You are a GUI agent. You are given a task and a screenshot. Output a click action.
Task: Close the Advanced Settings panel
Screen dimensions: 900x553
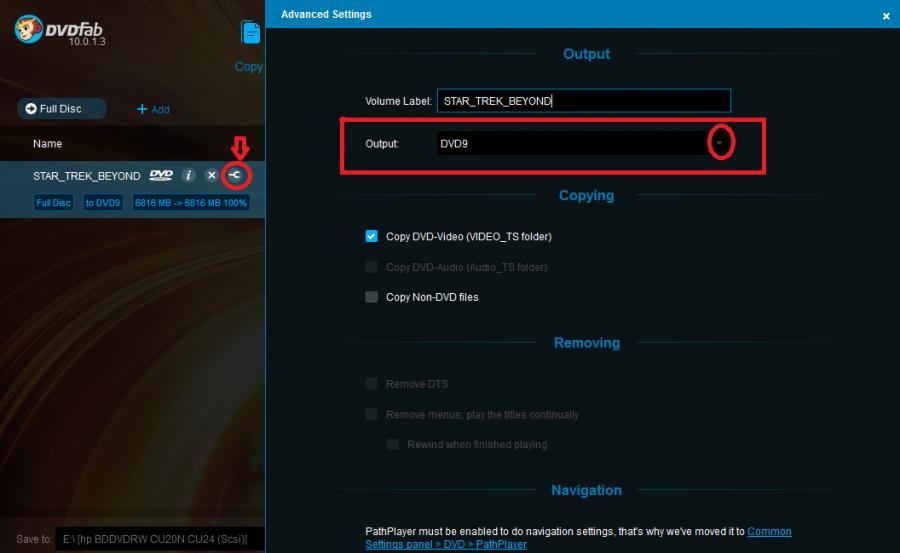click(x=886, y=16)
